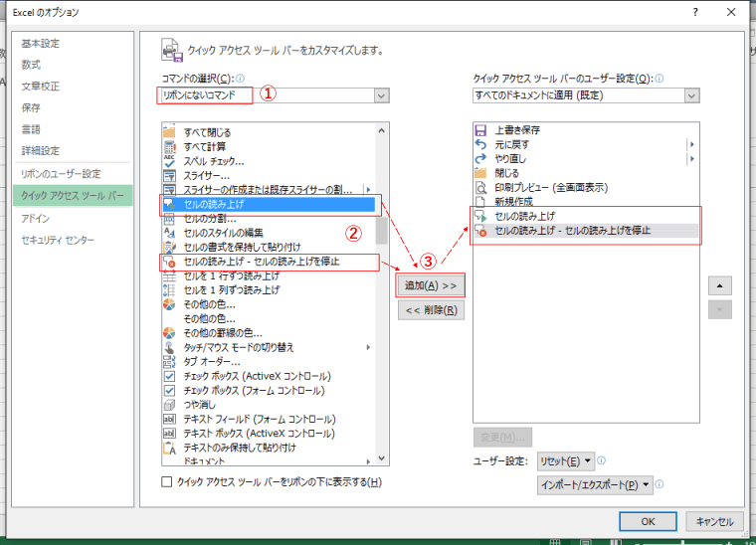Click the セルを 1 列ずつ読み上げ icon
The image size is (756, 545).
(x=169, y=290)
